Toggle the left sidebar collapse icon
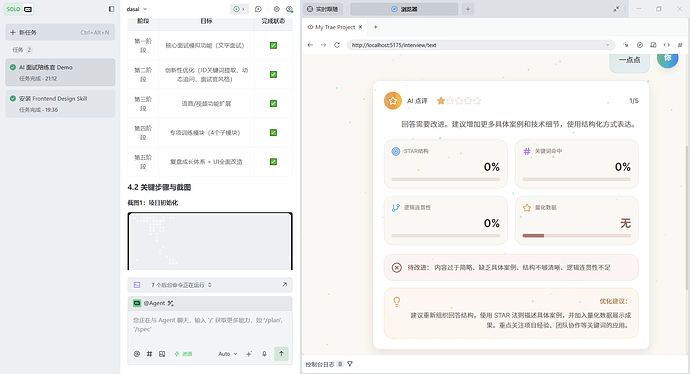This screenshot has width=690, height=374. (x=111, y=9)
